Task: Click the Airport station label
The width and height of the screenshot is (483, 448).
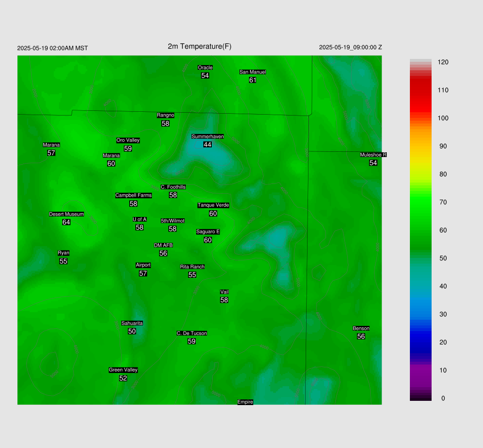Action: (143, 265)
